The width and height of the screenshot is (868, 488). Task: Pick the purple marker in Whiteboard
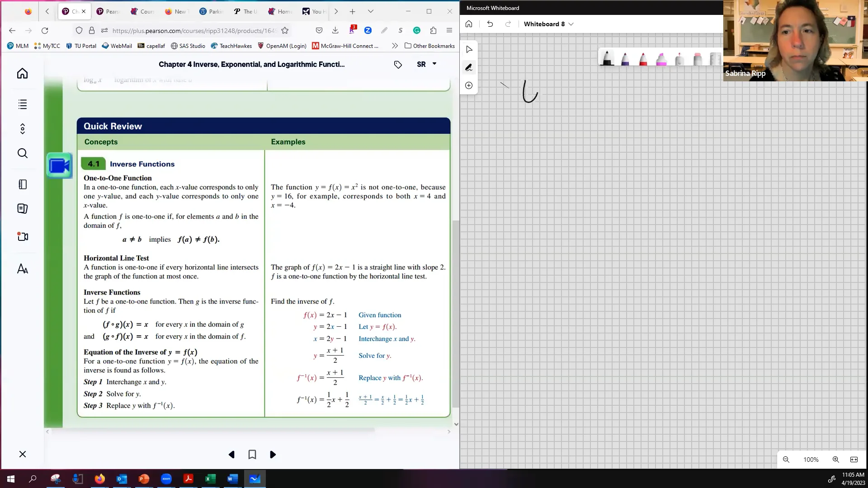tap(625, 59)
